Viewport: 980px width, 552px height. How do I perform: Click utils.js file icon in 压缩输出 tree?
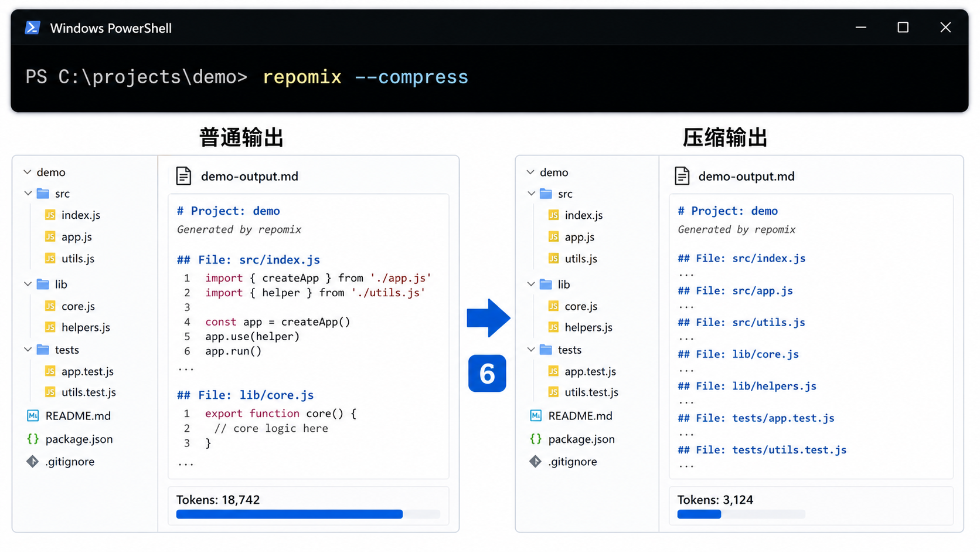(x=553, y=259)
